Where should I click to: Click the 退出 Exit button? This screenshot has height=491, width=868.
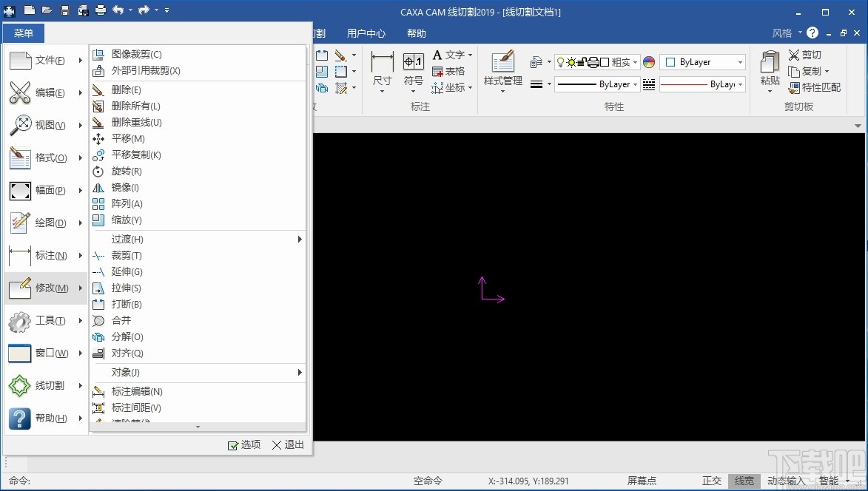(288, 444)
